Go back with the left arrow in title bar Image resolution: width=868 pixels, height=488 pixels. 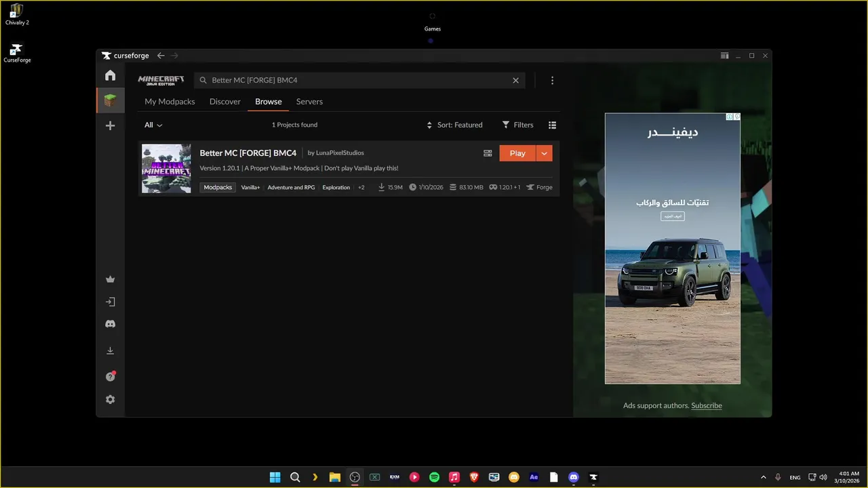click(x=161, y=56)
